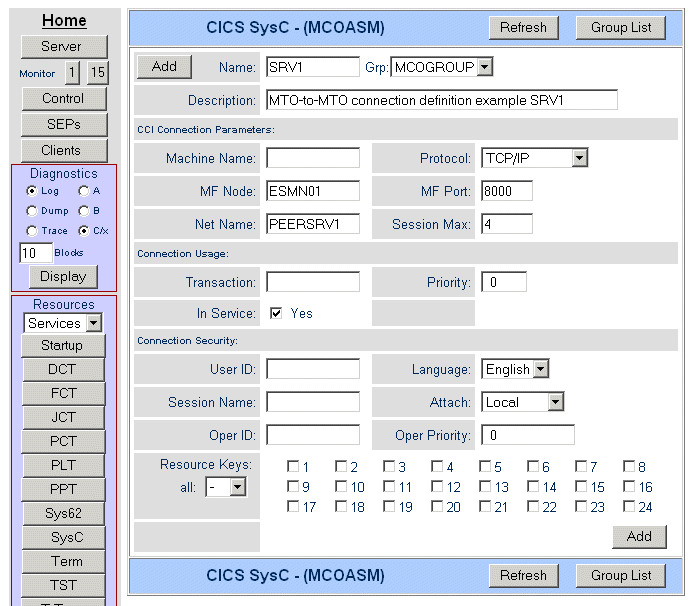Select the Trace radio option
This screenshot has width=696, height=606.
[x=32, y=231]
